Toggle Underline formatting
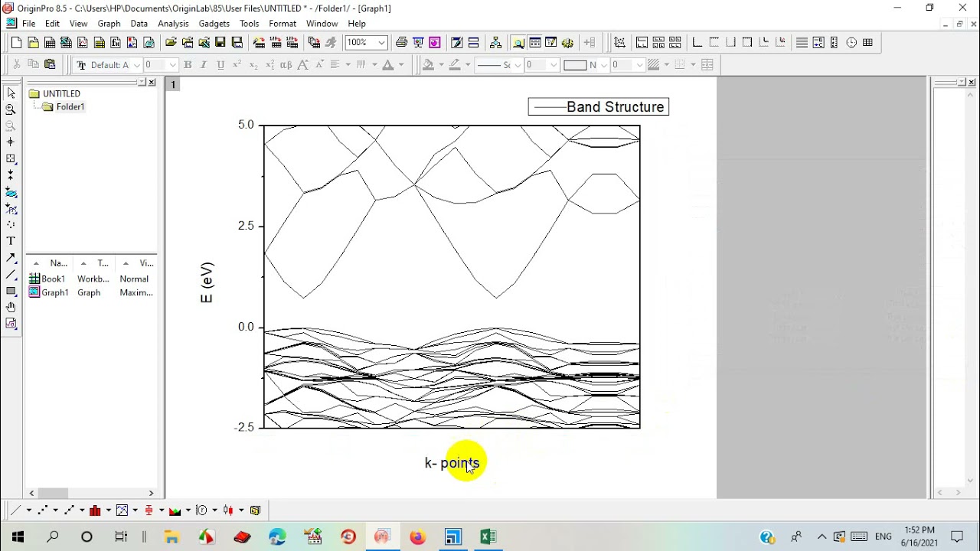 [220, 65]
